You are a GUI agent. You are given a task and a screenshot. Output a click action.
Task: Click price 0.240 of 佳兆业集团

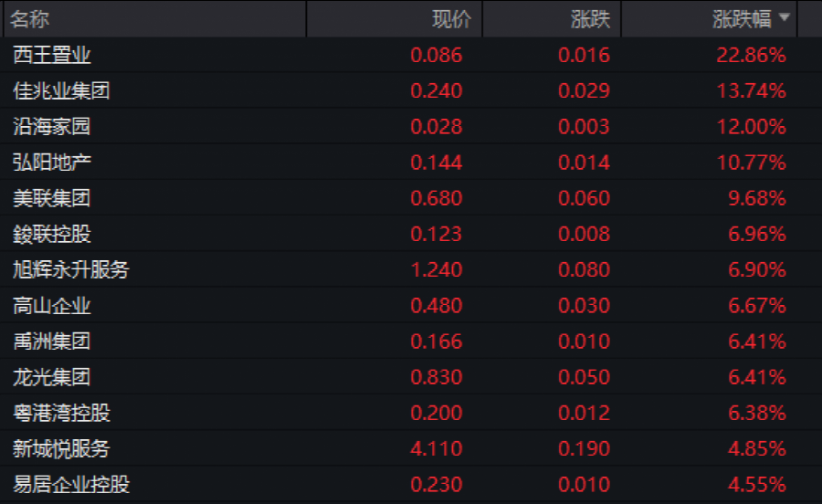pos(437,90)
